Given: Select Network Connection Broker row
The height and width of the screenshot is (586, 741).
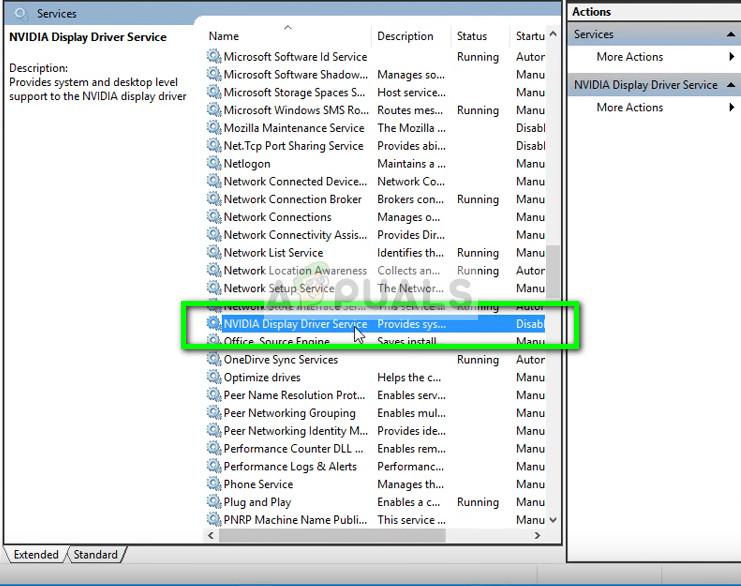Looking at the screenshot, I should (376, 199).
